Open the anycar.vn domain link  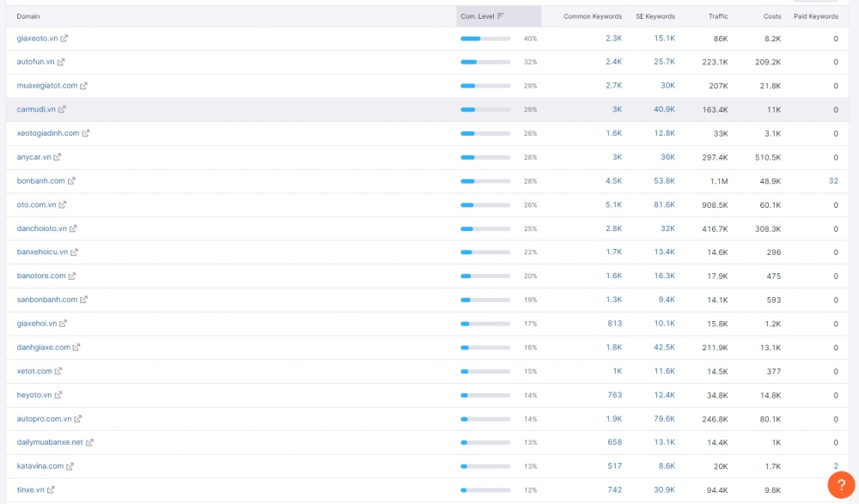coord(34,157)
